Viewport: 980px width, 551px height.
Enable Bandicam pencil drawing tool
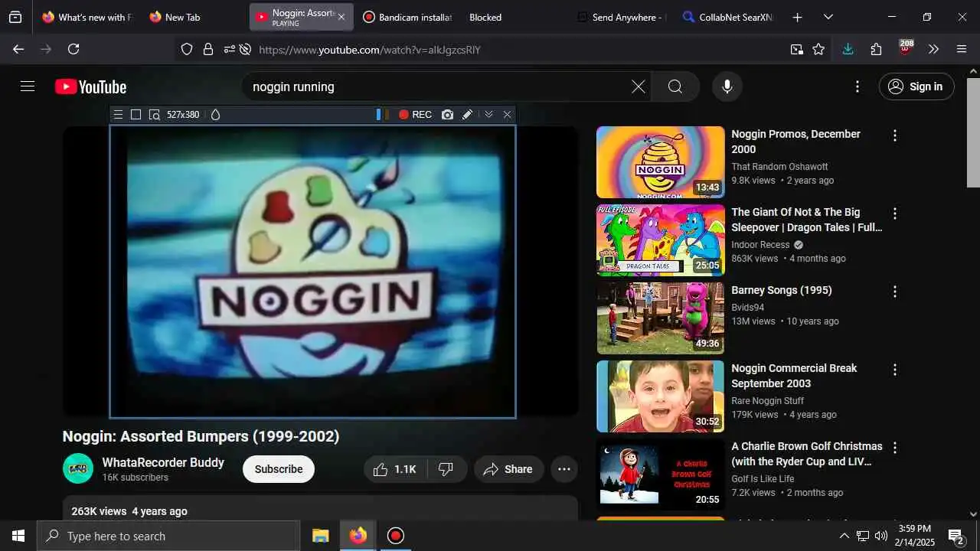tap(467, 115)
